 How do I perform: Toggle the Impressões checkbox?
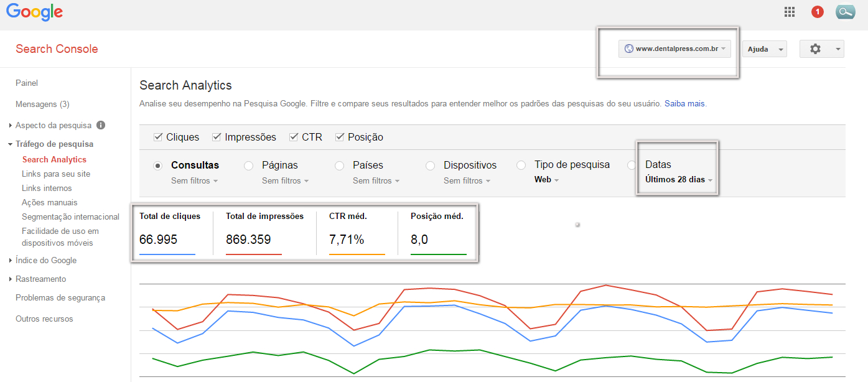tap(217, 137)
